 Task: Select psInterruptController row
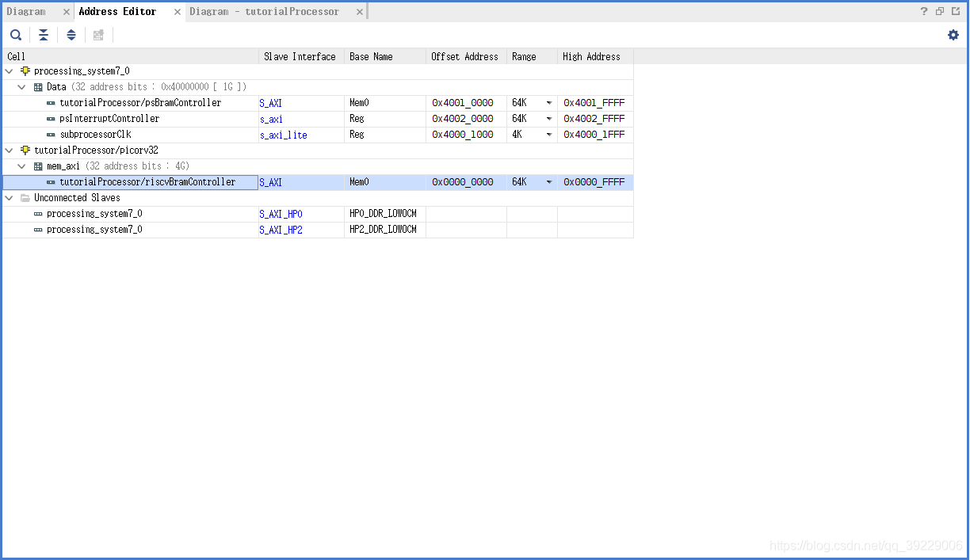pos(318,119)
